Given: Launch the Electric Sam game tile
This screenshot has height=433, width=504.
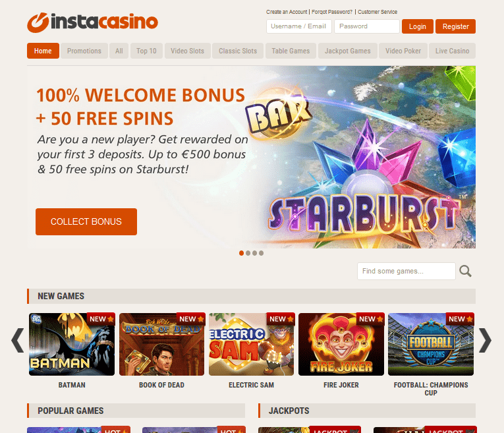Looking at the screenshot, I should click(x=252, y=344).
